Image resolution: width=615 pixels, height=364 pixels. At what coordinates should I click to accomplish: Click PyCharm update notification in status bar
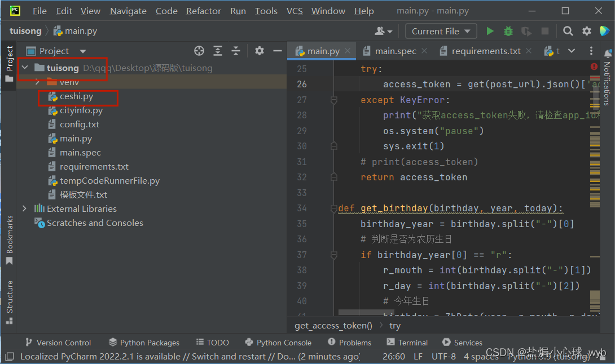coord(190,357)
